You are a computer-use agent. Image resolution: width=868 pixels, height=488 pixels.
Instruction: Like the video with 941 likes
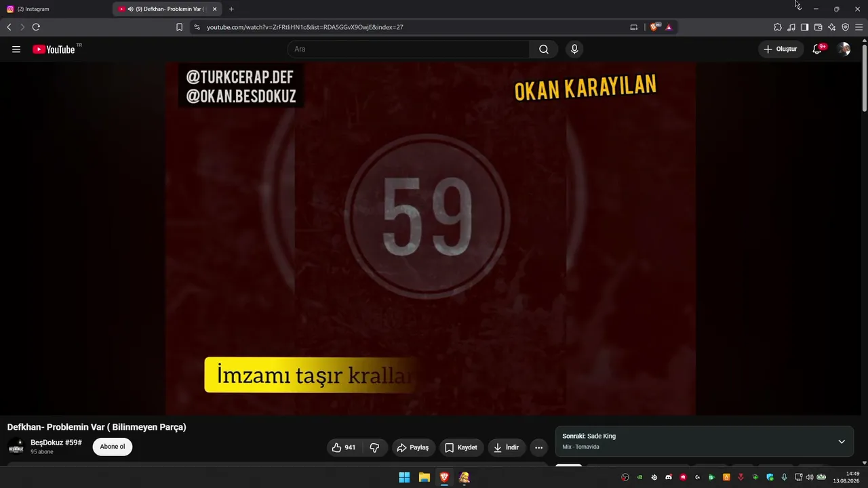tap(344, 447)
